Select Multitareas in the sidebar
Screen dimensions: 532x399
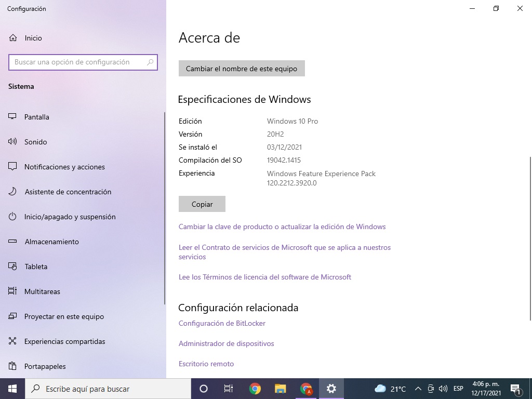click(42, 291)
